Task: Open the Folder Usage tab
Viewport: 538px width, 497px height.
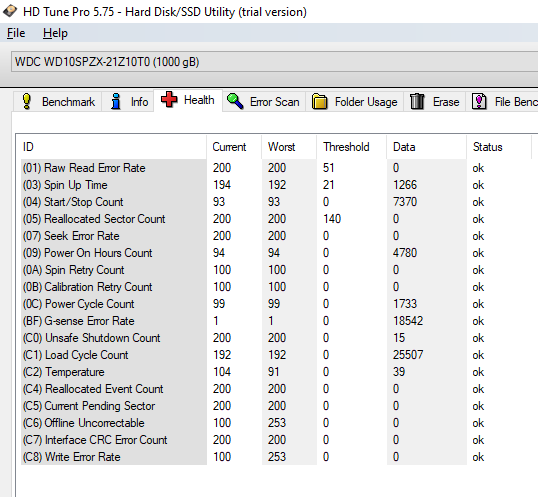Action: [354, 102]
